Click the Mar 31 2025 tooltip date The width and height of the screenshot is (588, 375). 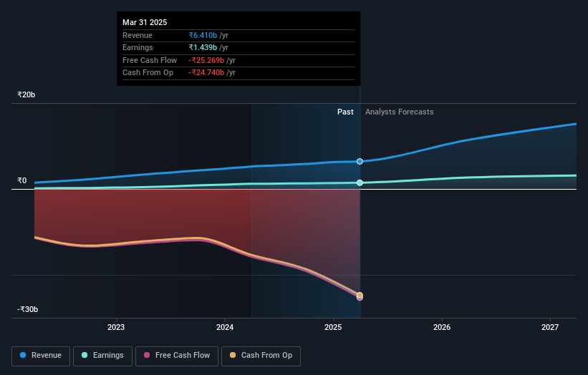coord(145,22)
